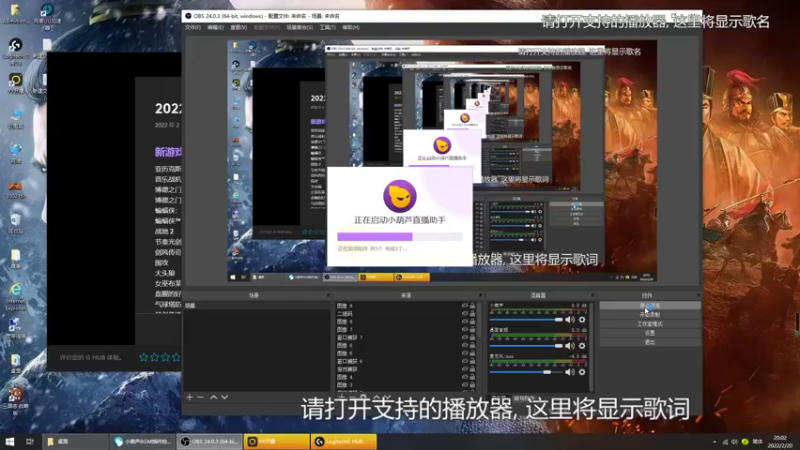Viewport: 800px width, 450px height.
Task: Mute the first mixer track speaker icon
Action: coord(570,320)
